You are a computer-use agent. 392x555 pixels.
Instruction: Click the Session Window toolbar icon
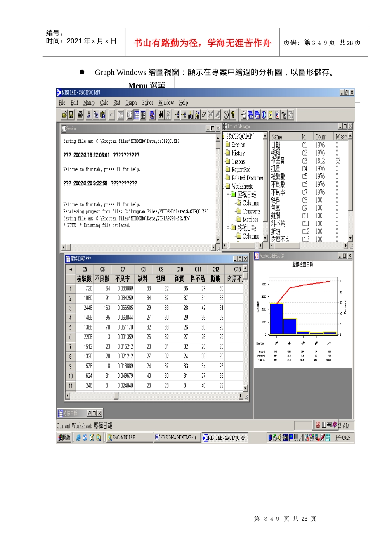(130, 115)
